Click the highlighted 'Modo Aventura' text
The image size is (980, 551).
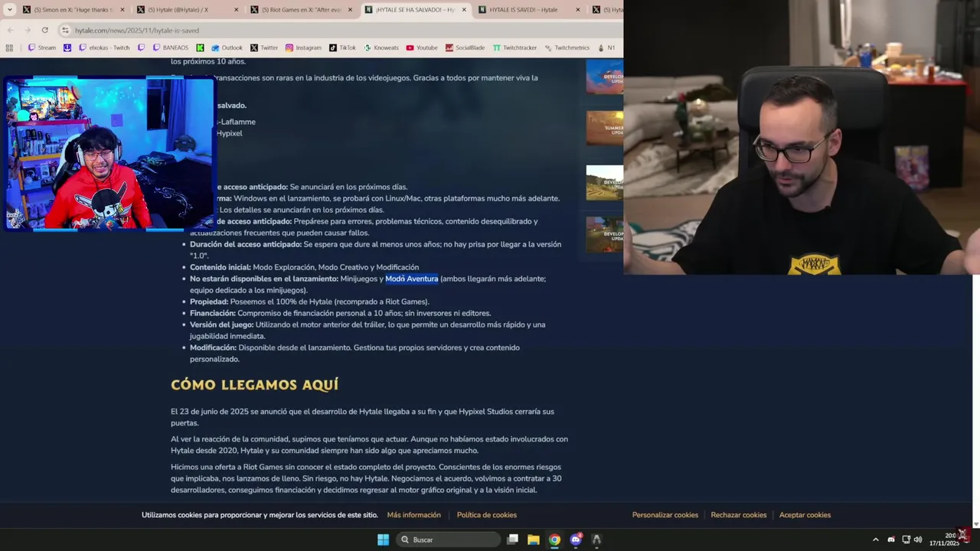coord(412,279)
